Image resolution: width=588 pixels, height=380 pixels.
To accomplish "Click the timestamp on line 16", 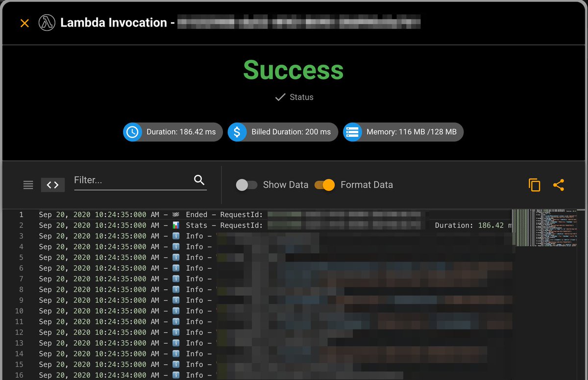I will (99, 375).
